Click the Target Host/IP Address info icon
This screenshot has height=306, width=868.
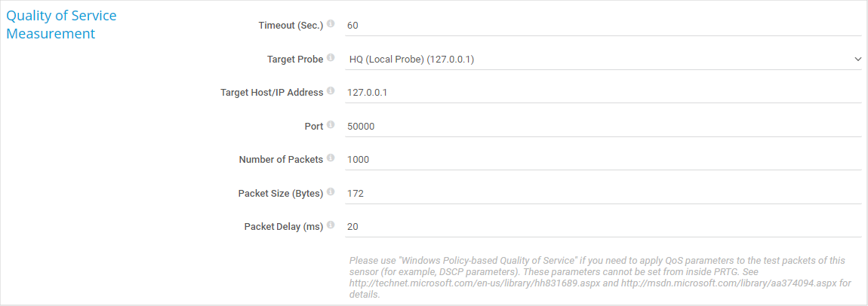click(x=331, y=92)
